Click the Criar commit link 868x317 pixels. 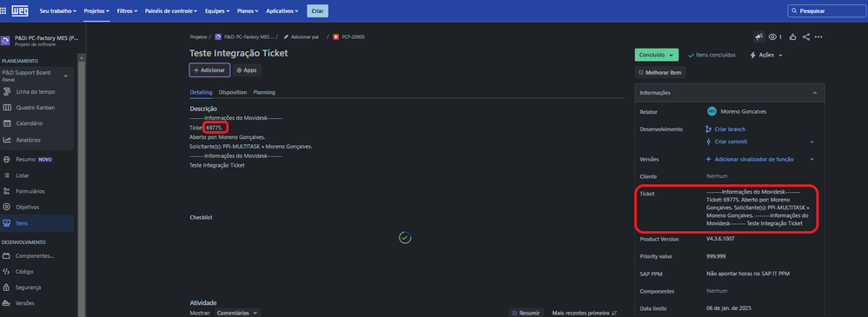pyautogui.click(x=731, y=142)
